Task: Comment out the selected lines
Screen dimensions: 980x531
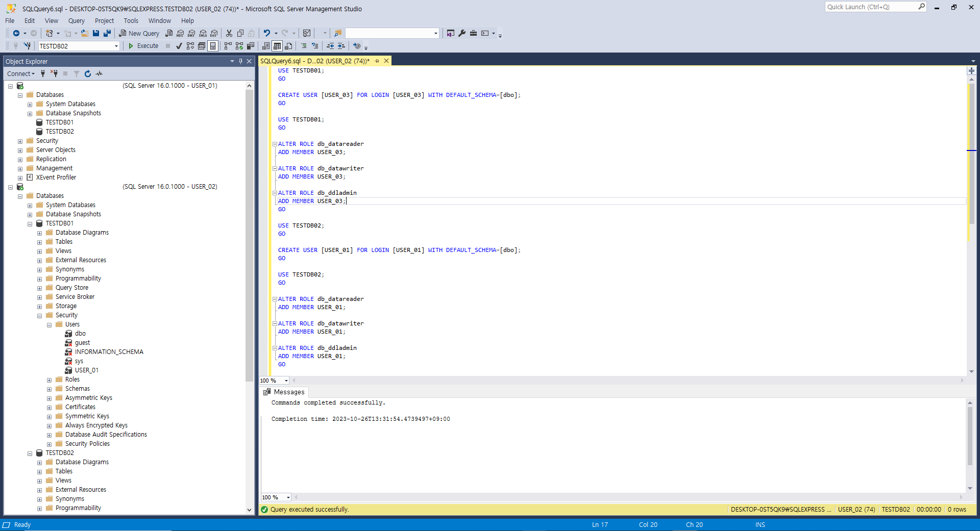Action: (304, 46)
